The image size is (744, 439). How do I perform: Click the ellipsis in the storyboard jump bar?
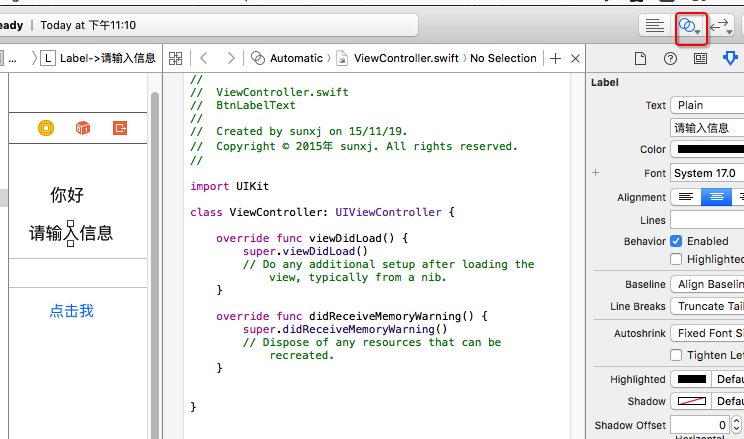[13, 58]
